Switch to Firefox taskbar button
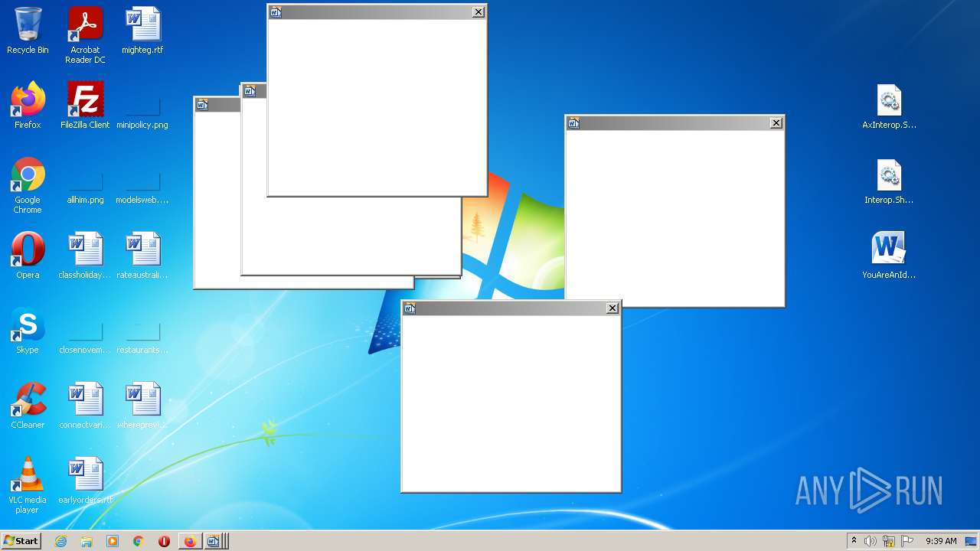Screen dimensions: 980x551 click(190, 541)
